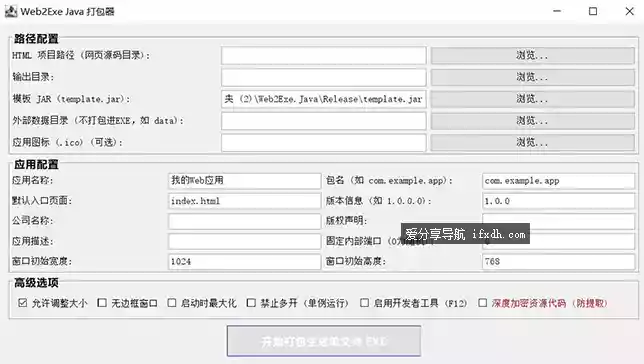Enable 禁止多开 single instance checkbox
The image size is (644, 364).
pos(251,303)
